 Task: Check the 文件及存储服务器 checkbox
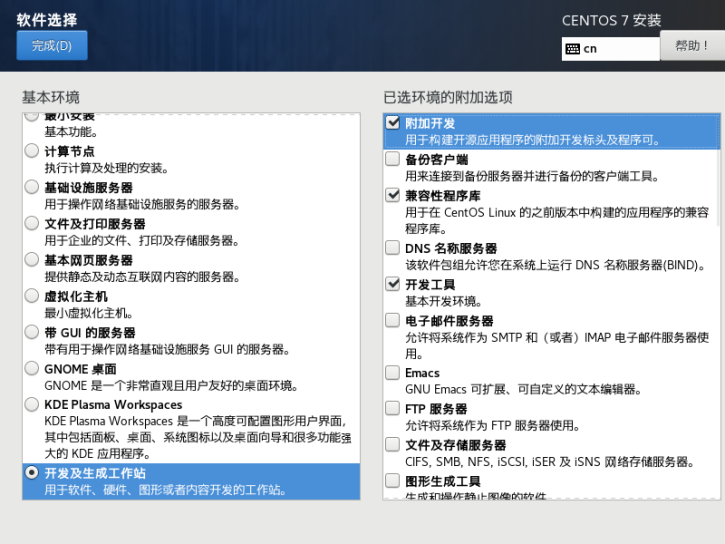(393, 444)
